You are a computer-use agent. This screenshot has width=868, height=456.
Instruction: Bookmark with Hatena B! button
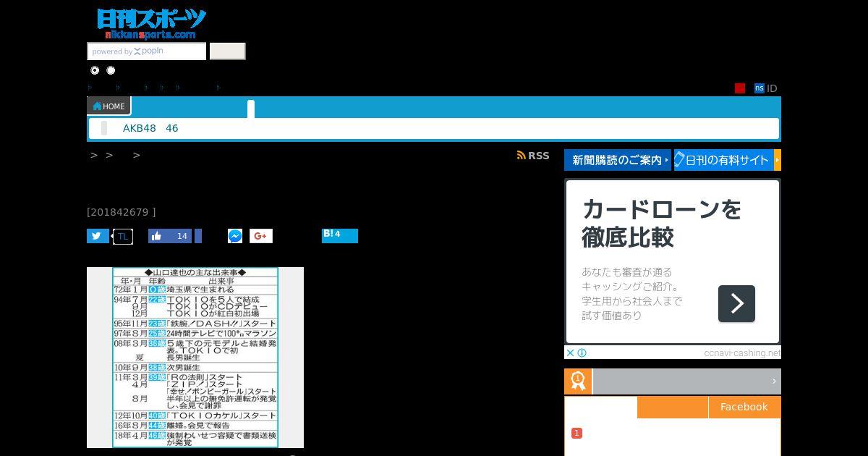pyautogui.click(x=340, y=235)
